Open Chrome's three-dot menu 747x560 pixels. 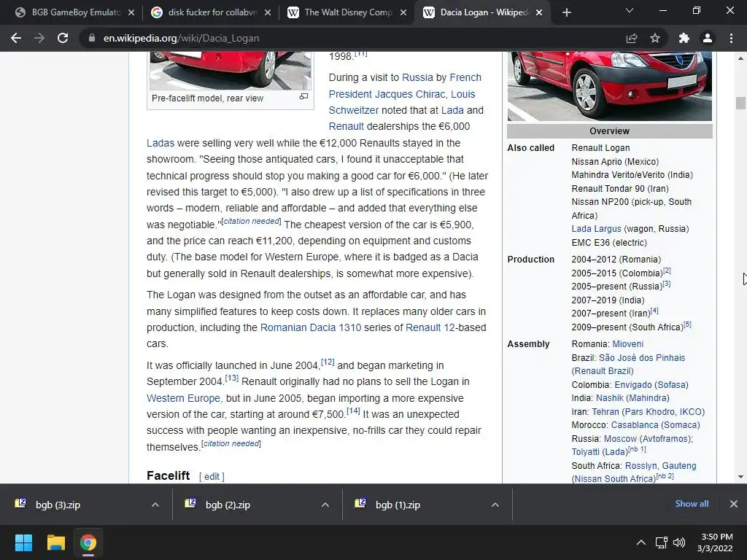click(731, 38)
